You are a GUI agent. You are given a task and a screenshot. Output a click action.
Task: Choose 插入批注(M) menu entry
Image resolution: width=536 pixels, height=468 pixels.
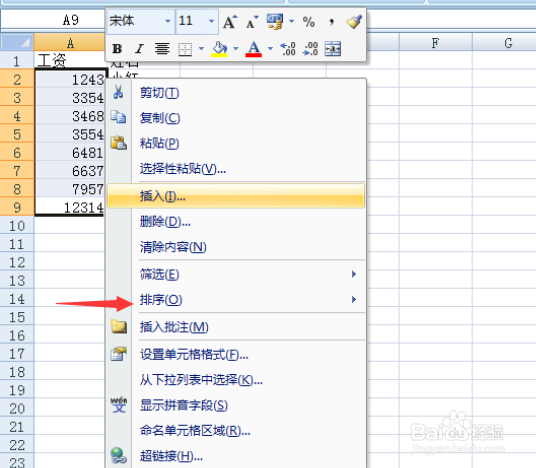tap(236, 327)
